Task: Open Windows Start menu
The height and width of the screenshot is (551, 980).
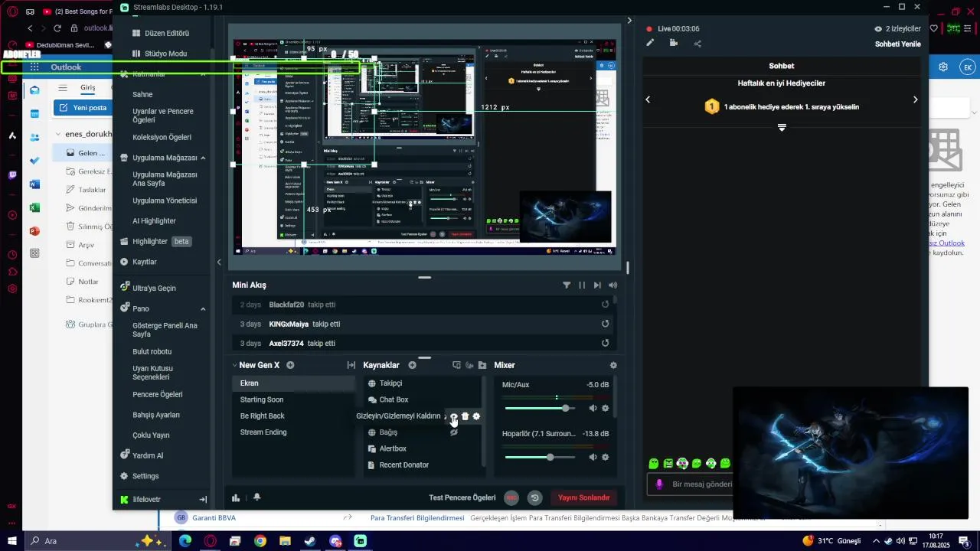Action: [x=11, y=541]
